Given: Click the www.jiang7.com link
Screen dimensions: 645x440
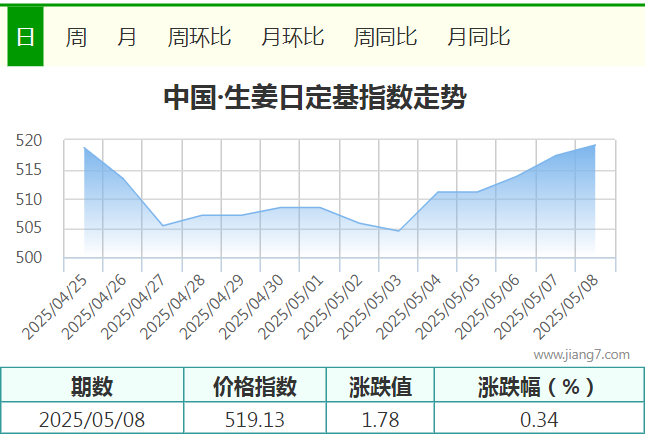Looking at the screenshot, I should click(x=581, y=354).
